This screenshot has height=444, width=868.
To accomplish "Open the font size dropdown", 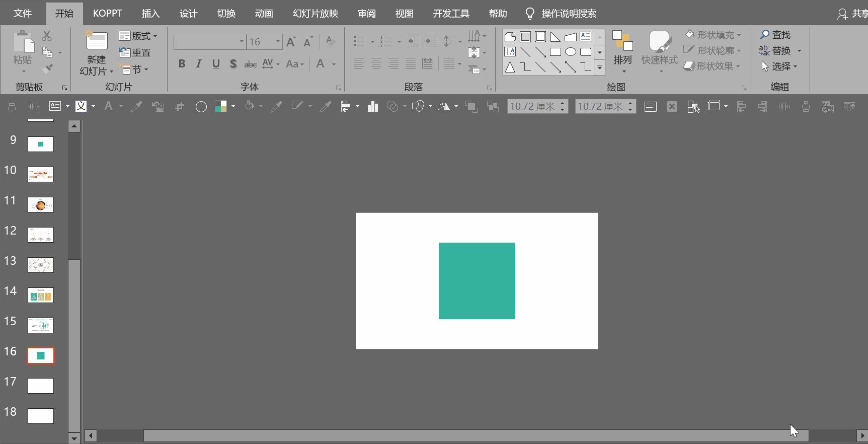I will tap(278, 41).
